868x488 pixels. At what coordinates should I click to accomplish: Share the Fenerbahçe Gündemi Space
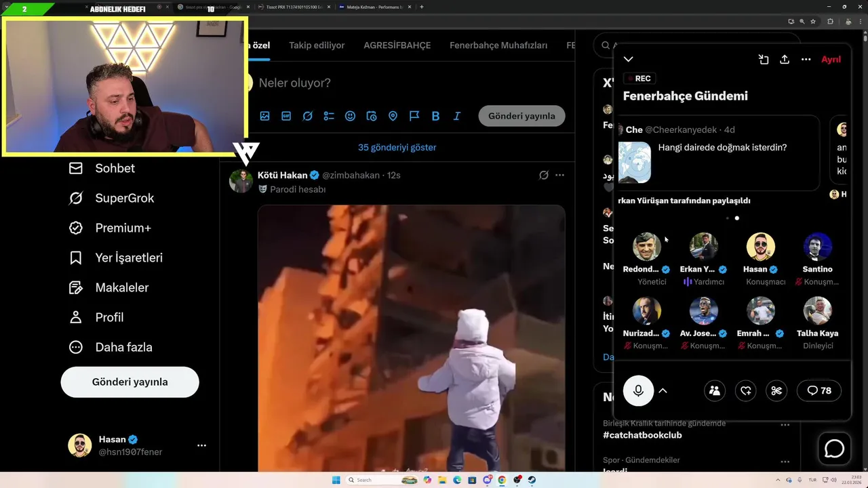(x=785, y=60)
